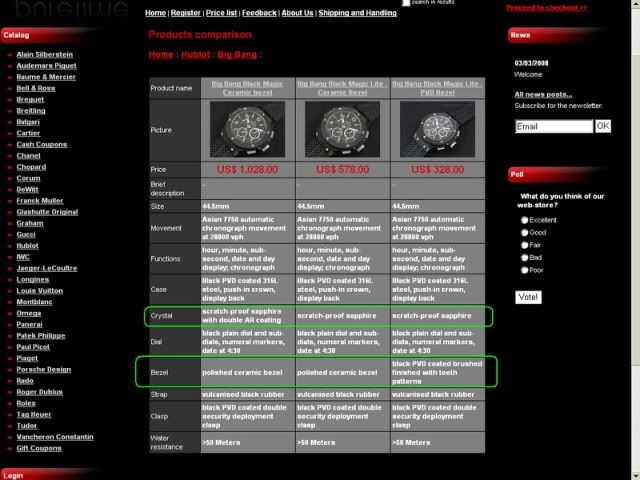
Task: Open Breguet catalog link
Action: [30, 99]
